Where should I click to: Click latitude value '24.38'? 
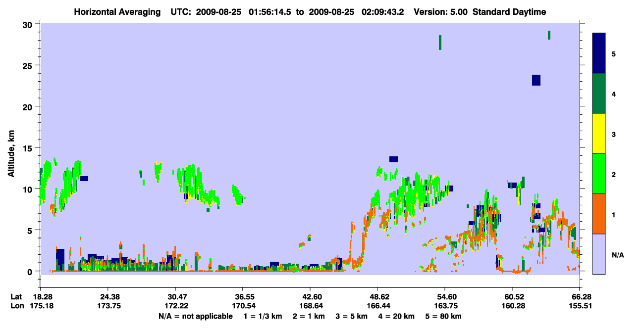pos(108,296)
